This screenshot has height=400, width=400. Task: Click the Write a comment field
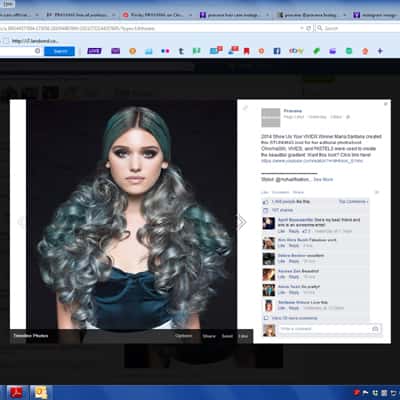(330, 329)
